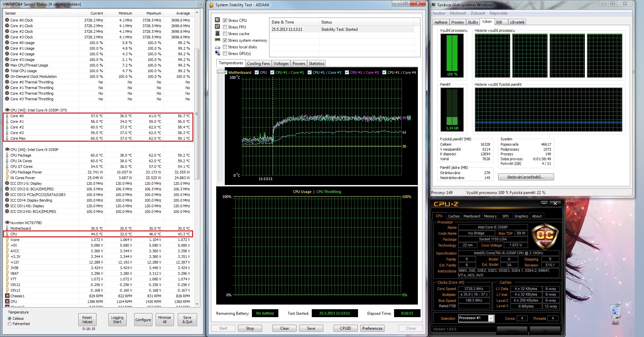
Task: Click the temperature graph slider handle in AIDA64
Action: (220, 72)
